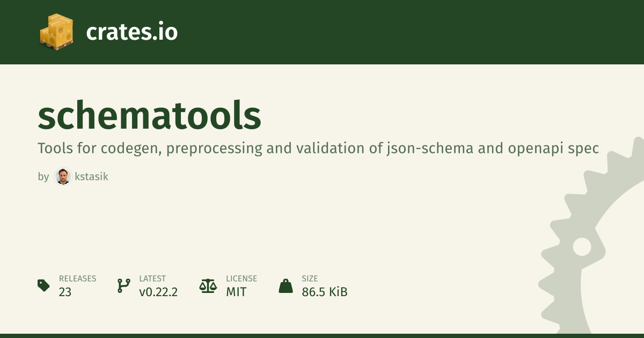Open the kstasik author name
644x338 pixels.
[x=92, y=177]
